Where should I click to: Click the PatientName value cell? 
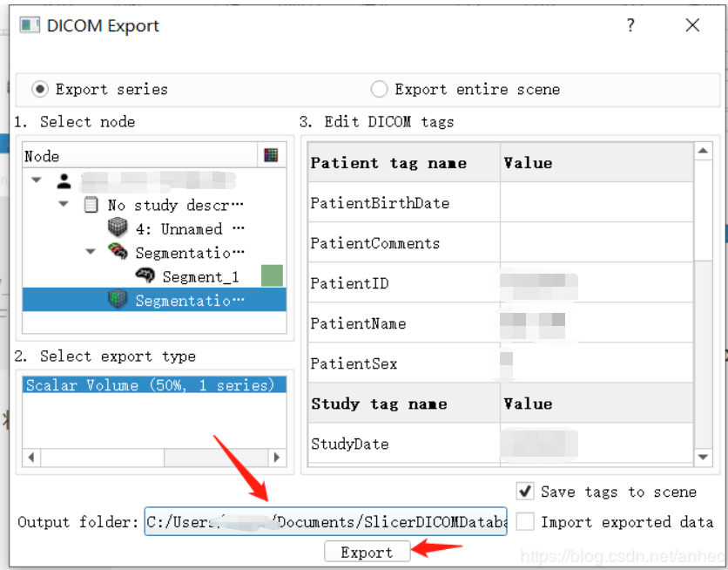pyautogui.click(x=597, y=322)
